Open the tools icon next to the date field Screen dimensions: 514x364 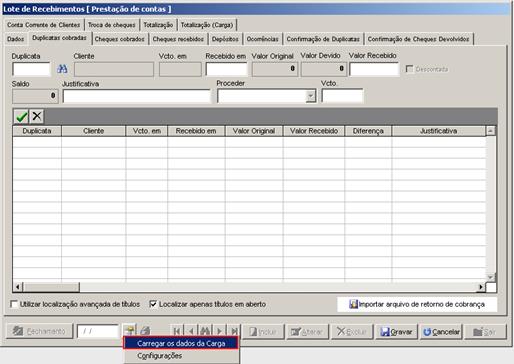(130, 331)
